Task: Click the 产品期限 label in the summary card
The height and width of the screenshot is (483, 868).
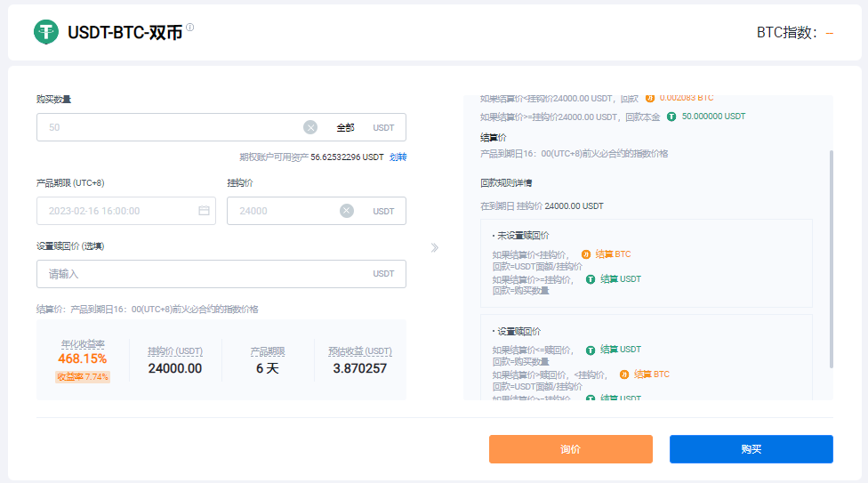Action: (x=268, y=351)
